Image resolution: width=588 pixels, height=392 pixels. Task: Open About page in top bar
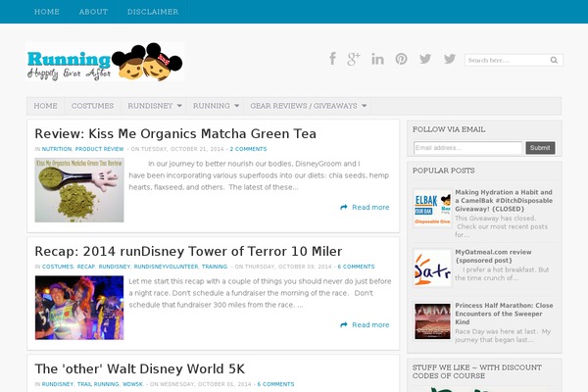pos(93,12)
